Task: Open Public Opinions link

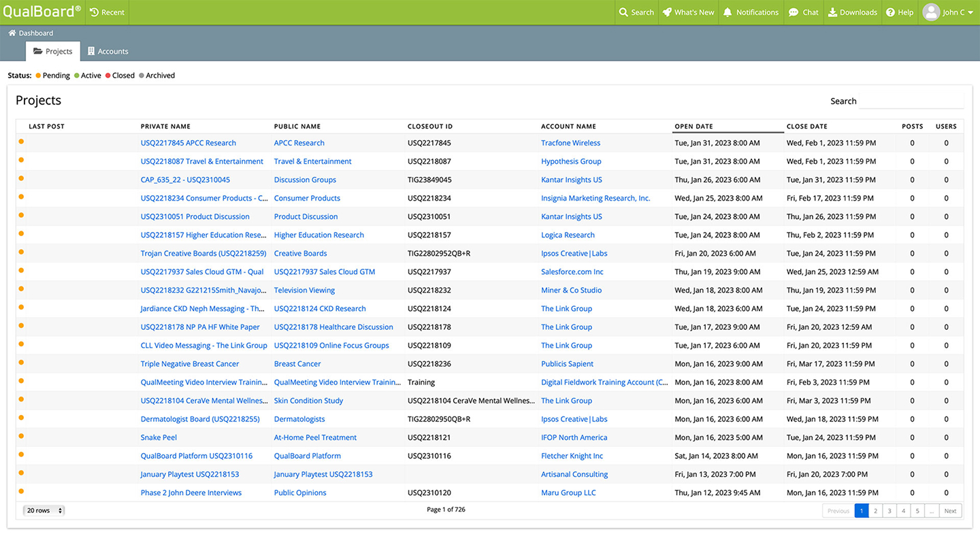Action: (300, 492)
